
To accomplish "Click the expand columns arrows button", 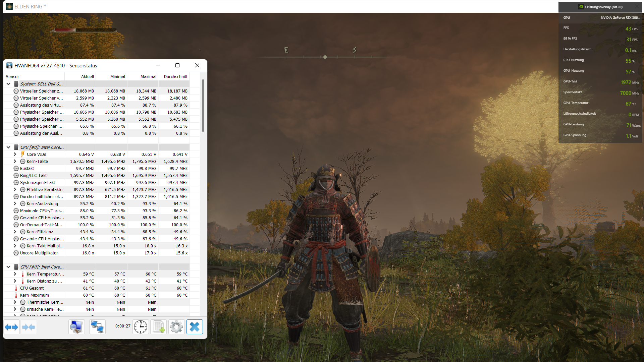I will coord(12,327).
